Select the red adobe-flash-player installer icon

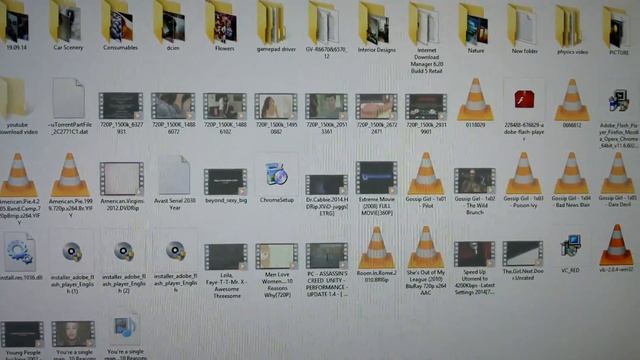pyautogui.click(x=524, y=99)
